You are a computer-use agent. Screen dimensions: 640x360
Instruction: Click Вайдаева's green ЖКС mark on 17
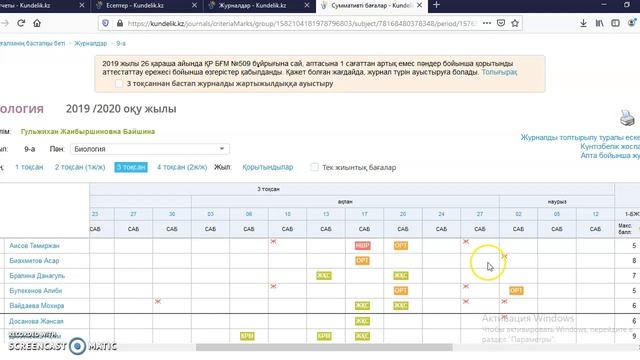coord(362,306)
